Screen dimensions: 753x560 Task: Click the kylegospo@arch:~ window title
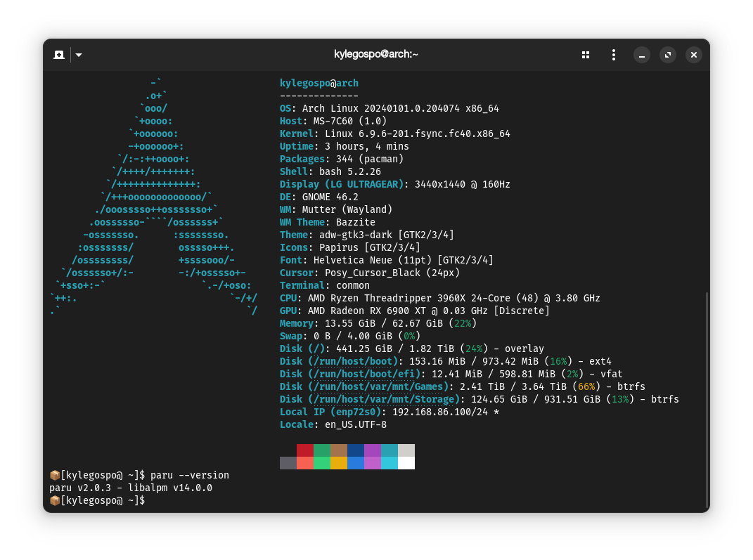tap(376, 54)
